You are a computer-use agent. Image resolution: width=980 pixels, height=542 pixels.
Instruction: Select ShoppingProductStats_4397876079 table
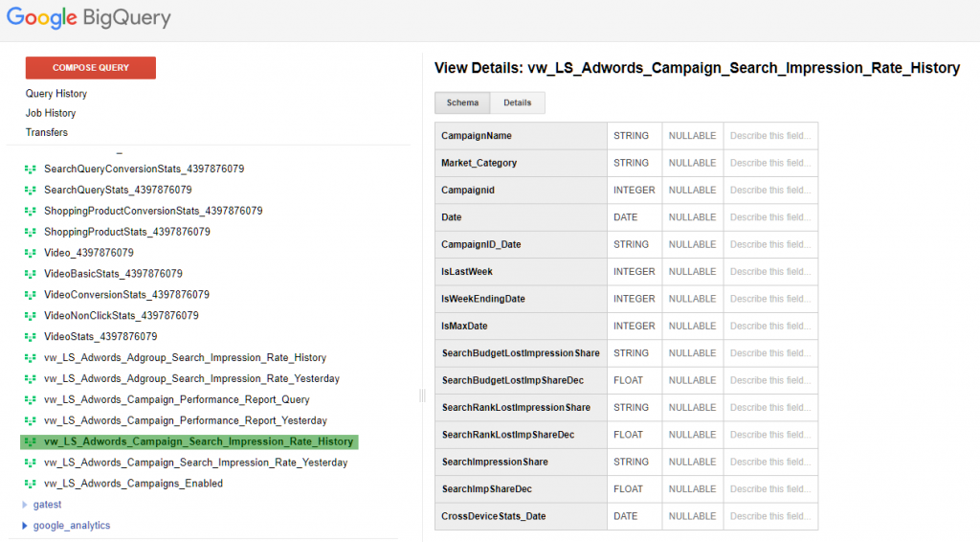pos(127,232)
